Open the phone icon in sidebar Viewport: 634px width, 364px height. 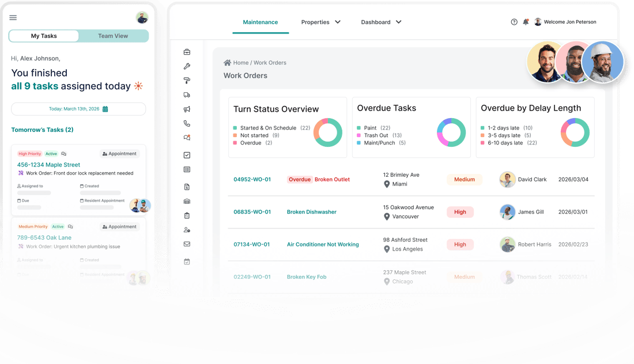pyautogui.click(x=187, y=123)
